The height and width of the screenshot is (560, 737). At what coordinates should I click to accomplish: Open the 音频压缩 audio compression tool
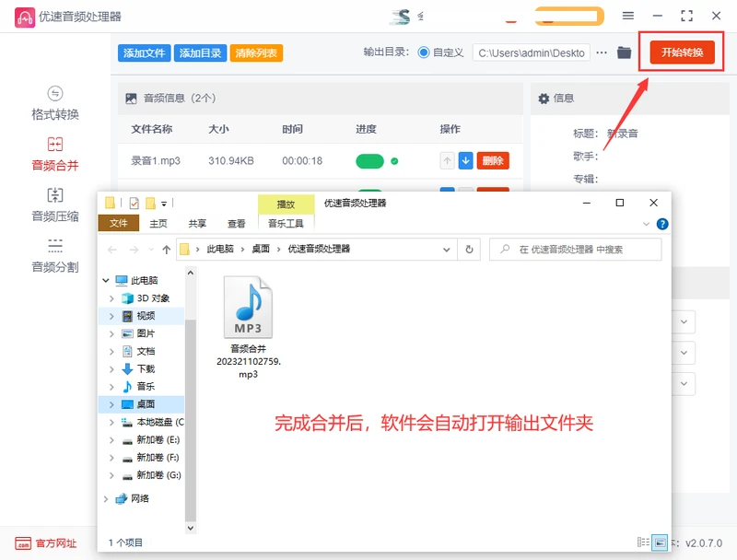click(55, 204)
